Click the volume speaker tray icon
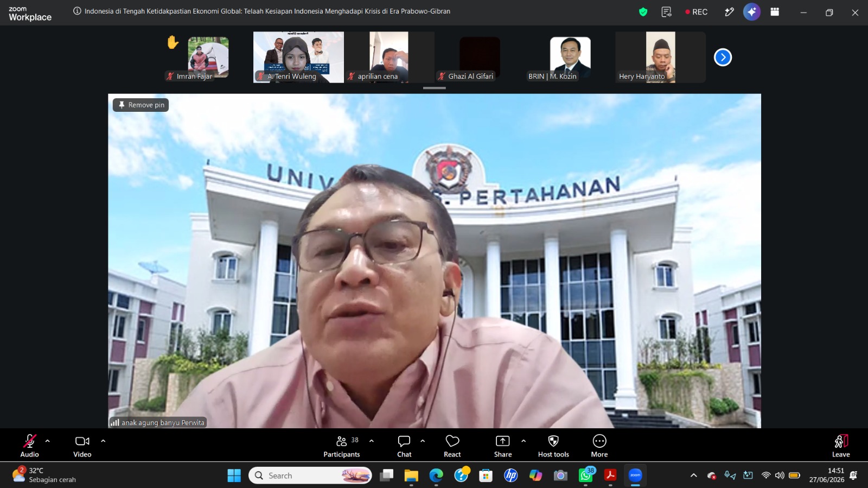The height and width of the screenshot is (488, 868). (x=780, y=476)
